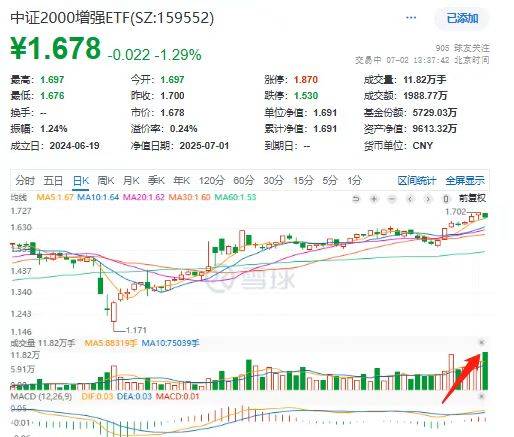Screen dimensions: 514x437
Task: Open the three-dot more options menu
Action: pos(411,18)
